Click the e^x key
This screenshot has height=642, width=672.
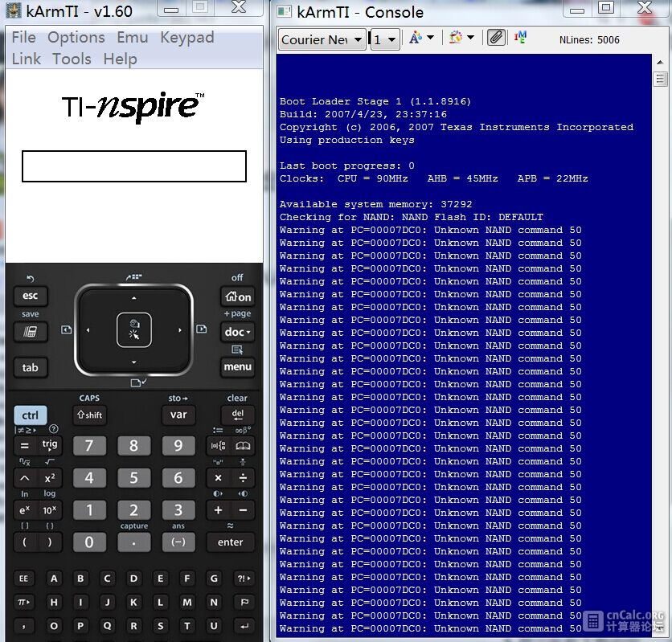[25, 510]
